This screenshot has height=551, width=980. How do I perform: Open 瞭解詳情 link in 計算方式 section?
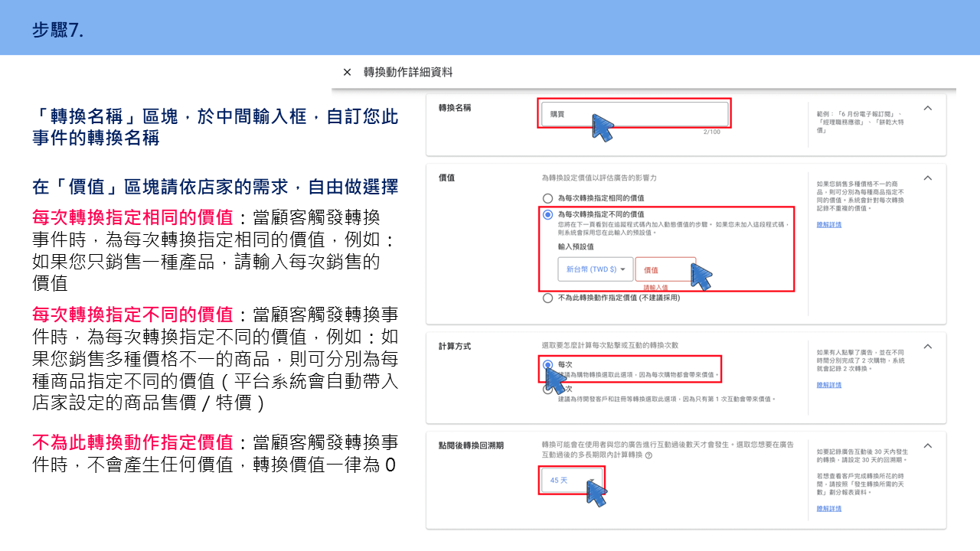coord(829,385)
